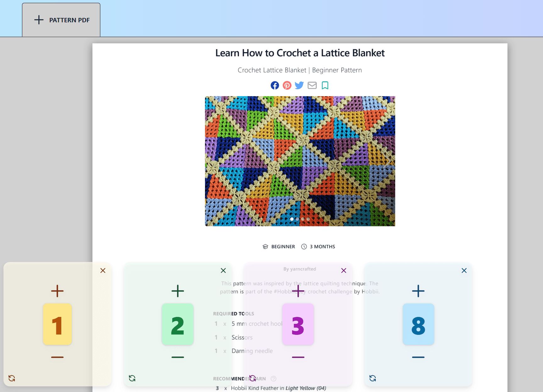Reset the blue counter 8
The width and height of the screenshot is (543, 392).
(x=373, y=378)
